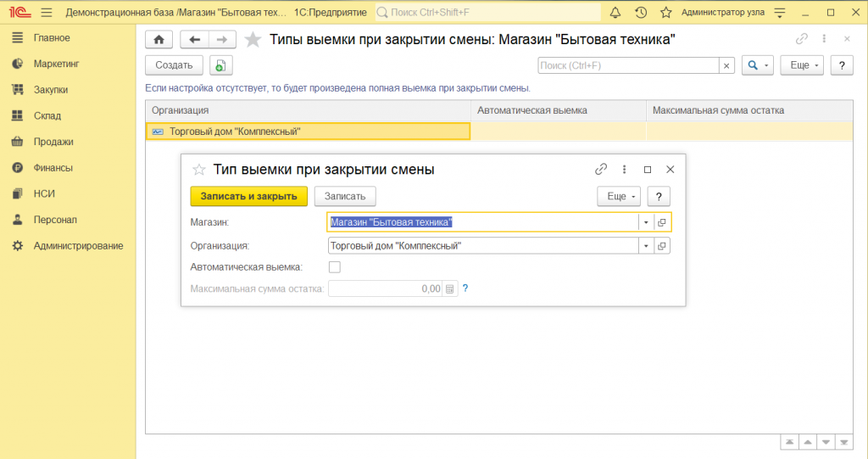
Task: Click the Поиск (Ctrl+F) list search field
Action: pos(627,65)
